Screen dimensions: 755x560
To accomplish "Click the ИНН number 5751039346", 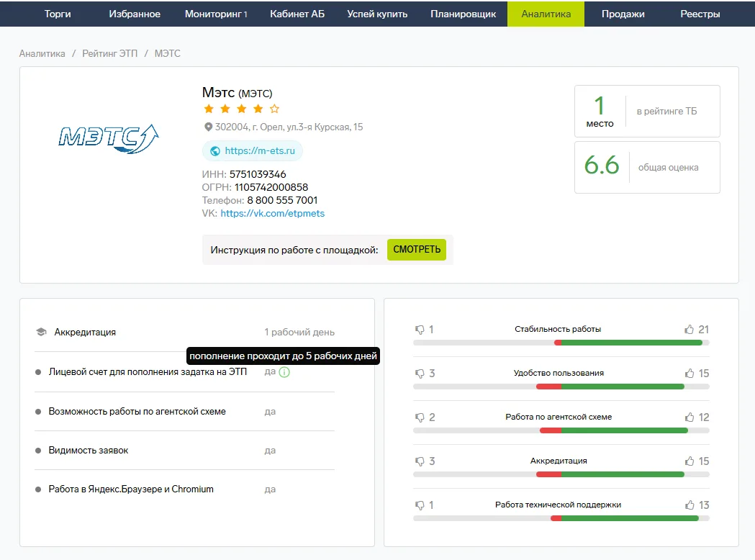I will point(258,174).
